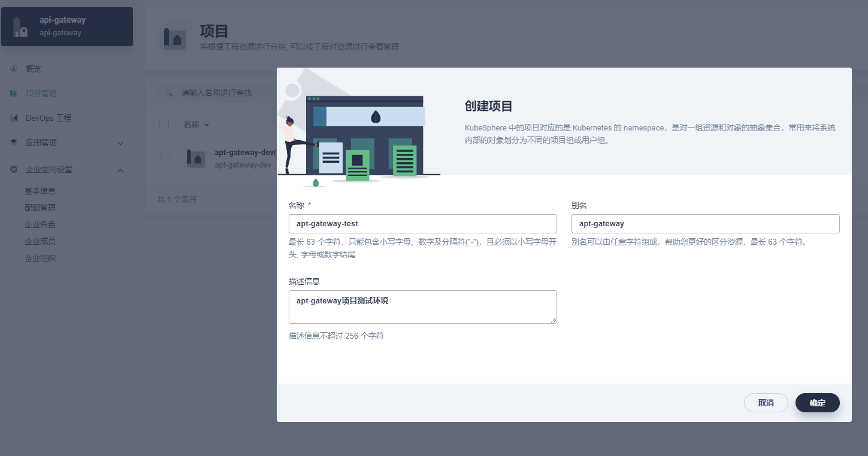
Task: Open 企业成员 settings page
Action: point(40,241)
